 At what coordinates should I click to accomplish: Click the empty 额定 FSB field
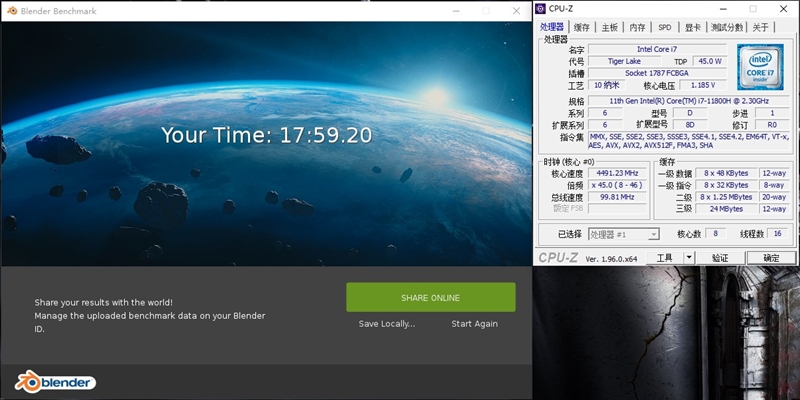617,209
